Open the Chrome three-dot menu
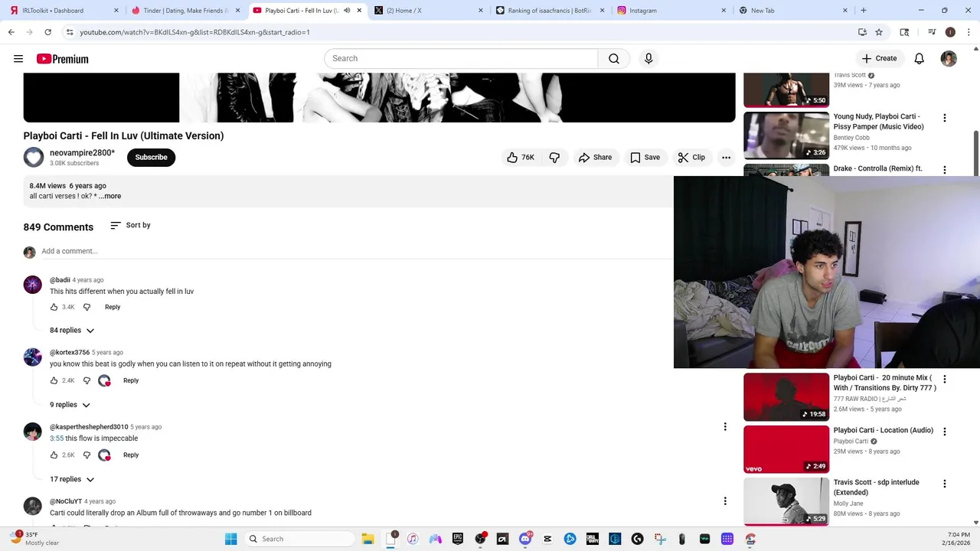980x551 pixels. click(x=969, y=32)
